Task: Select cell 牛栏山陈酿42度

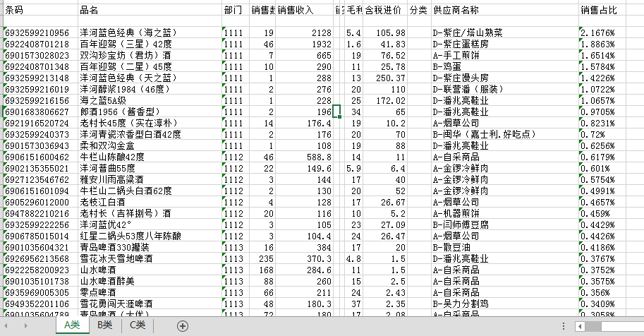Action: [x=150, y=157]
